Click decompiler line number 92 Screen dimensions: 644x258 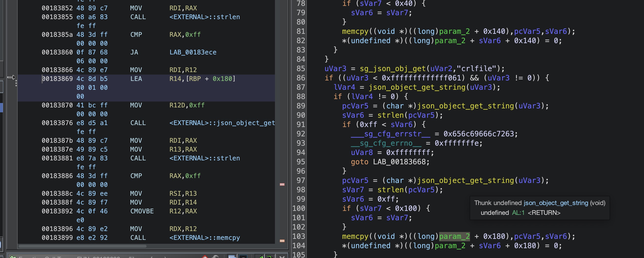click(x=300, y=134)
